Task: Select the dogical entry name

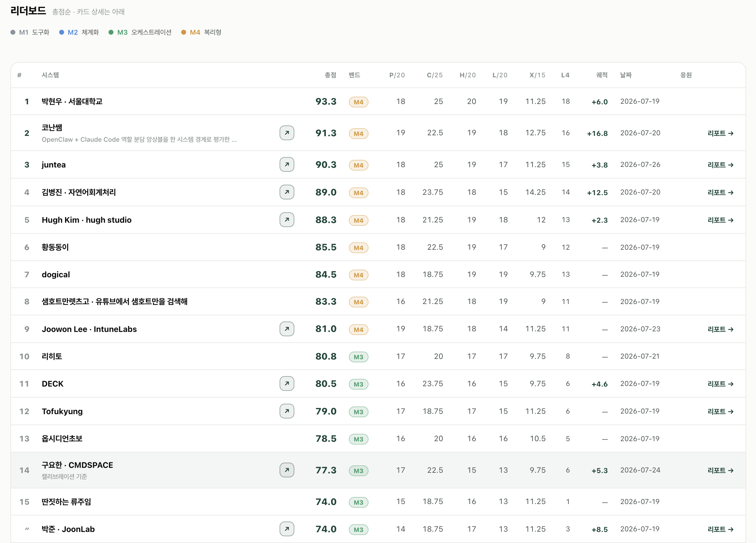Action: (x=56, y=275)
